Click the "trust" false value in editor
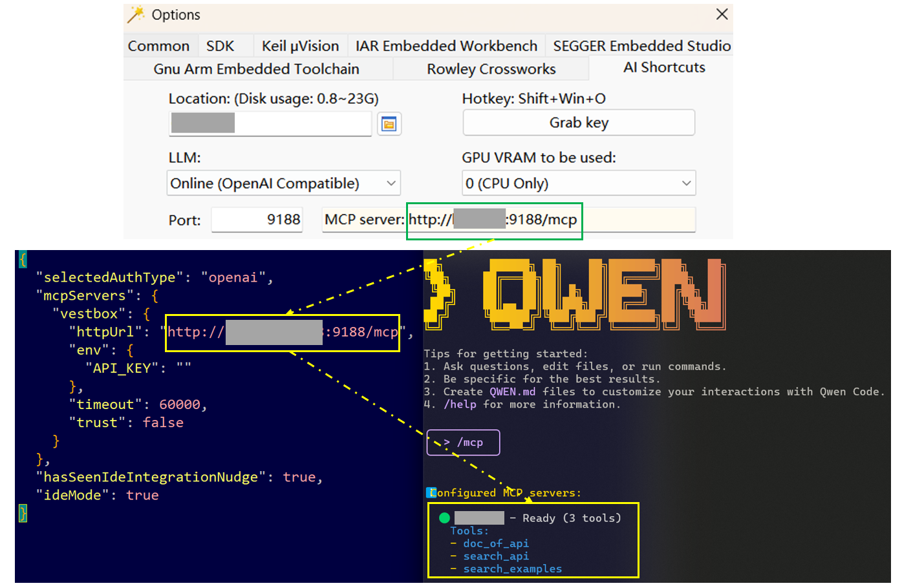 coord(163,423)
